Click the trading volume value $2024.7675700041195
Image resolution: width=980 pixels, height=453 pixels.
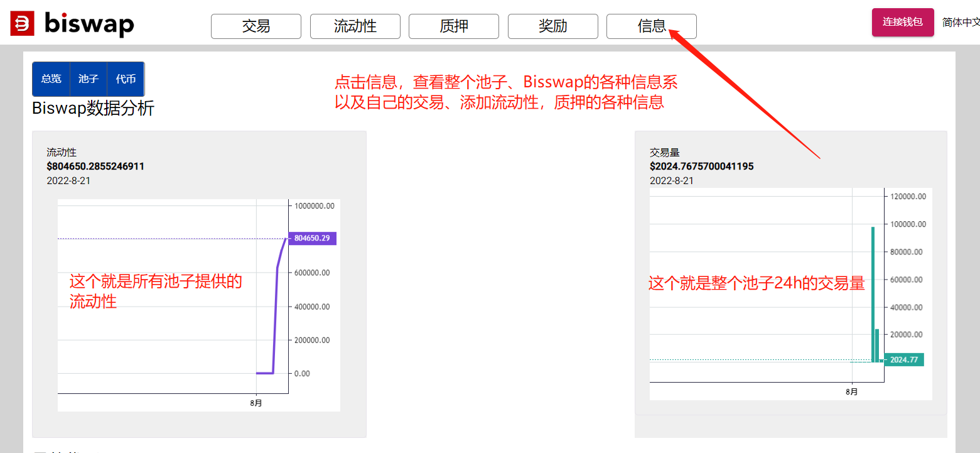pyautogui.click(x=702, y=166)
